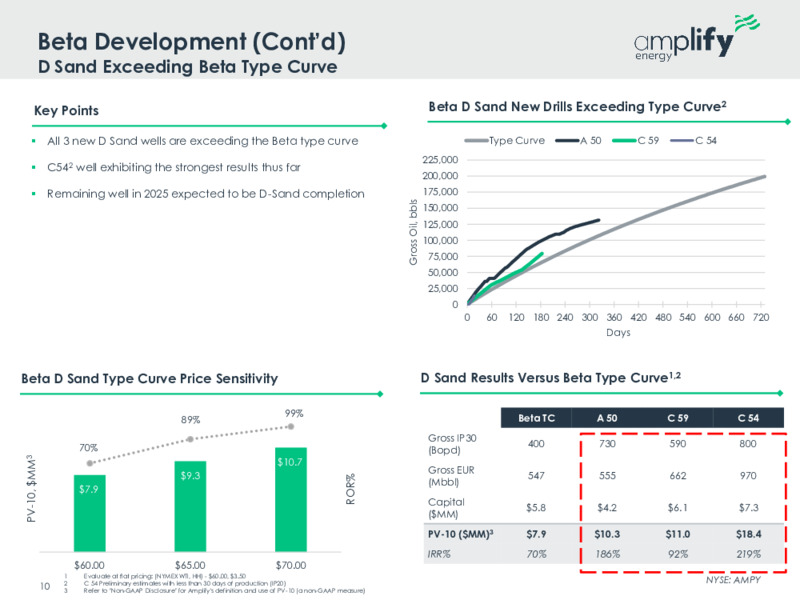Click the 186% IRR value
The height and width of the screenshot is (600, 800).
click(x=608, y=554)
